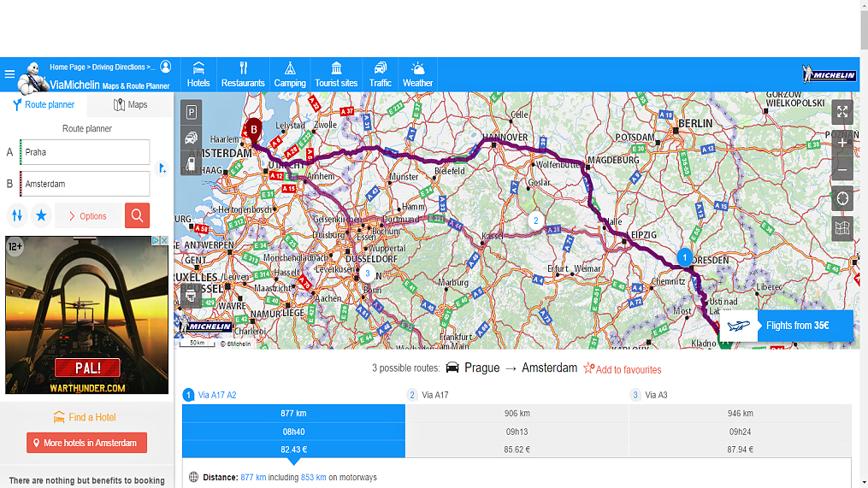Screen dimensions: 868x488
Task: Open ad info triangle icon
Action: pyautogui.click(x=156, y=241)
